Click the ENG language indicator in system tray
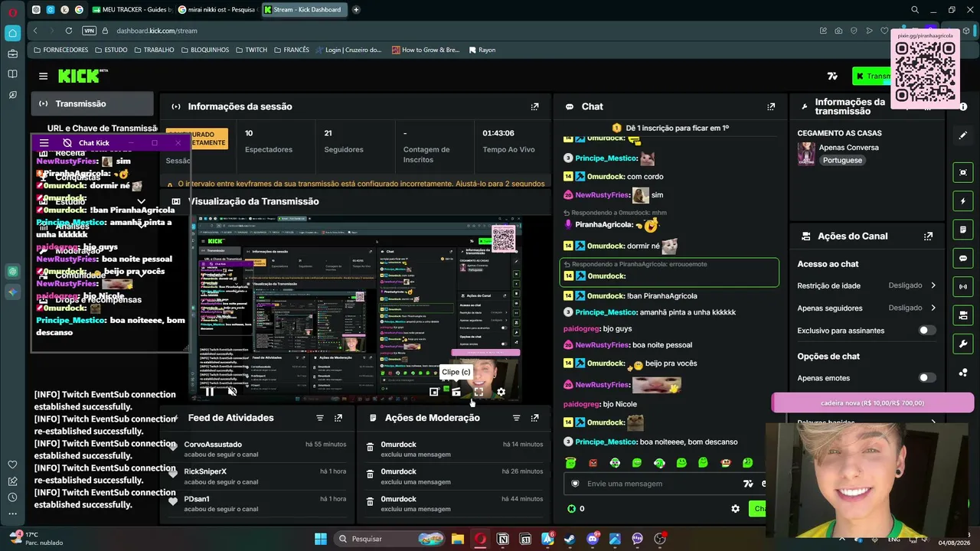The height and width of the screenshot is (551, 980). (x=893, y=540)
